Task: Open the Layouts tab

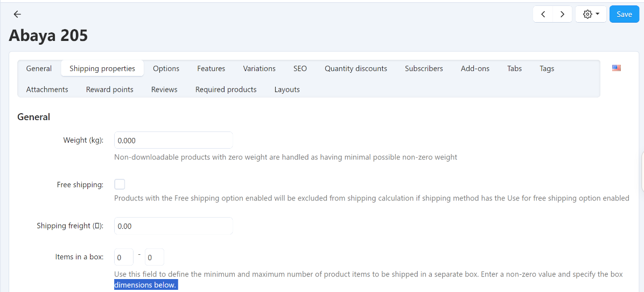Action: point(287,89)
